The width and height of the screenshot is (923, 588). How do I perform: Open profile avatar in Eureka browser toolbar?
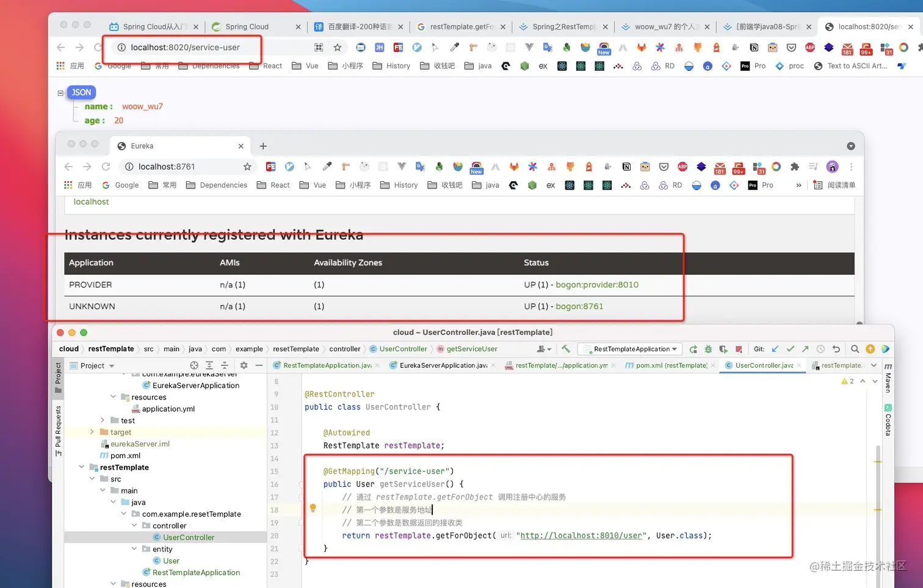(832, 167)
